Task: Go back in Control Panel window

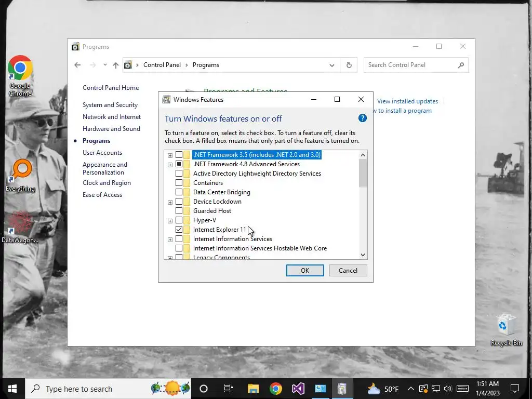Action: (x=77, y=65)
